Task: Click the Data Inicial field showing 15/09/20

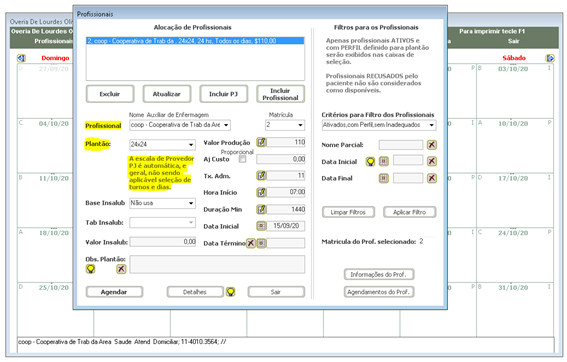Action: coord(286,226)
